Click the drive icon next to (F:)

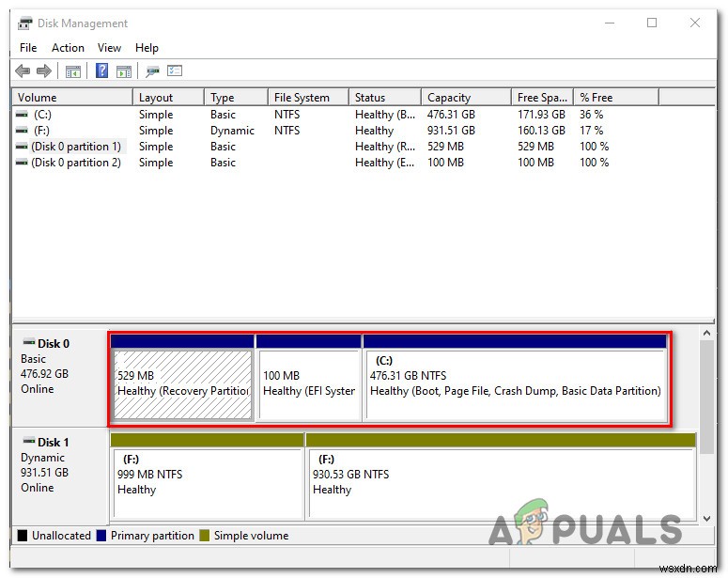tap(22, 131)
